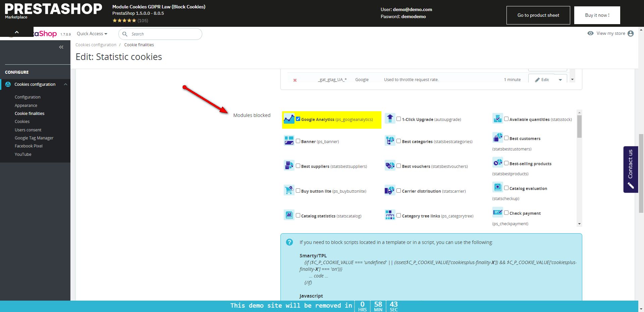Click the Carrier distribution module icon
This screenshot has width=644, height=312.
390,190
